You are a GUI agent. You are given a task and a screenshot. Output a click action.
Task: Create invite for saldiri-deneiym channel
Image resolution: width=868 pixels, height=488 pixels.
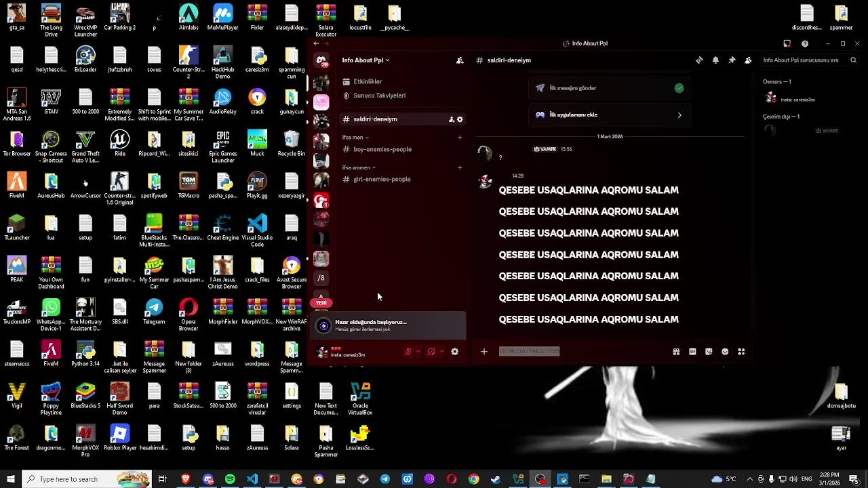[452, 119]
